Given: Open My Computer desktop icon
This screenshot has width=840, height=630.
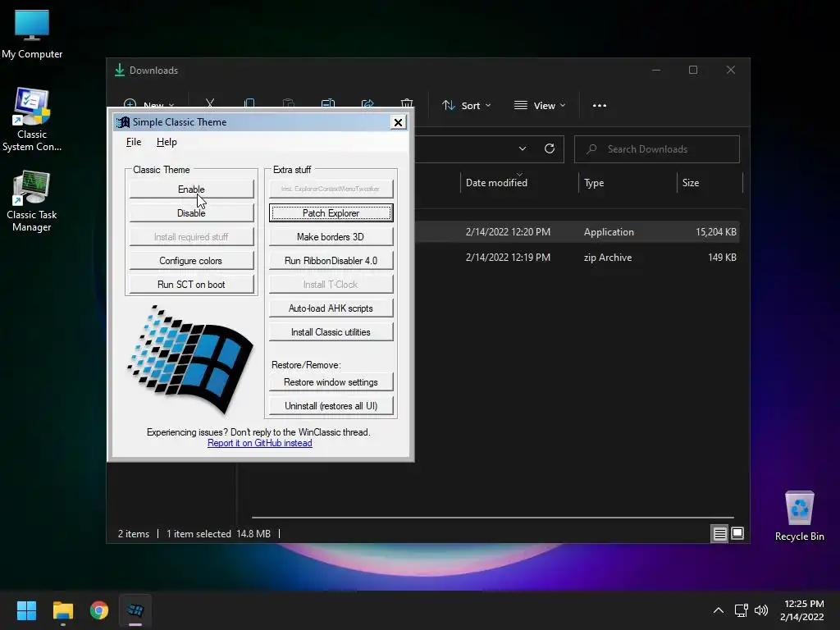Looking at the screenshot, I should (x=32, y=34).
